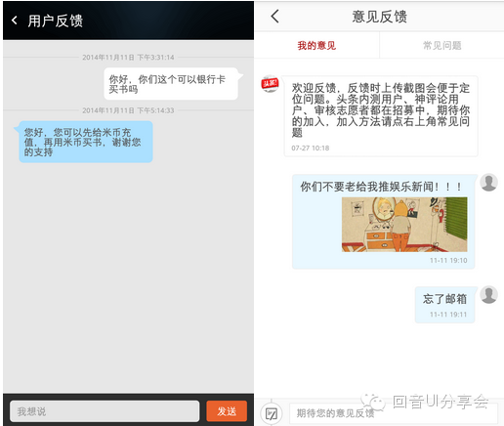
Task: Switch to the 我的意见 tab
Action: point(316,46)
